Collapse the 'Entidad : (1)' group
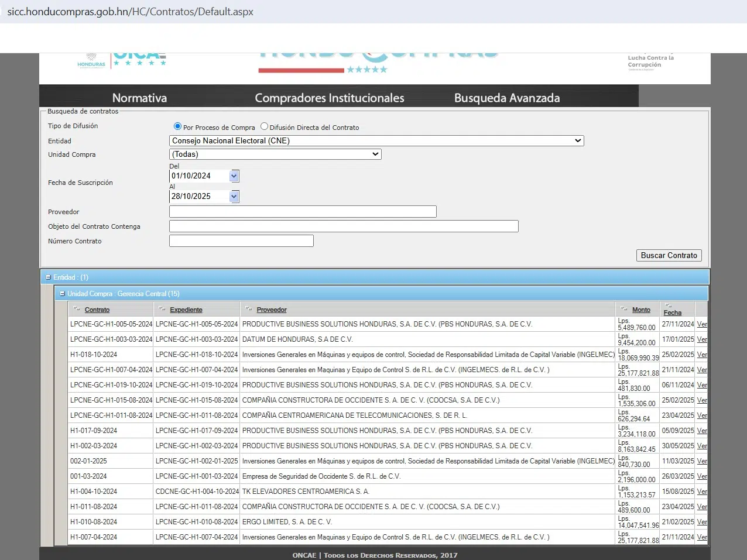 coord(48,277)
